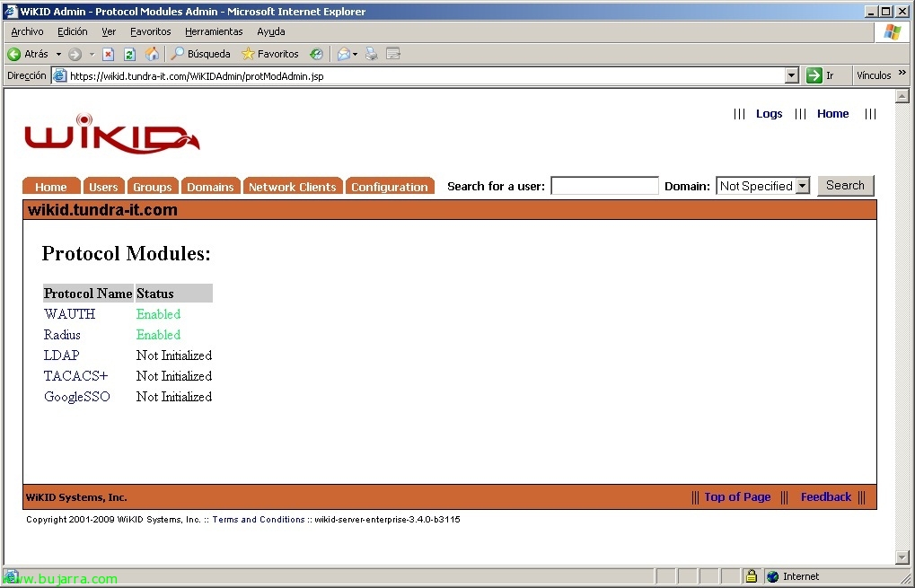Click the Vínculos links toolbar label

pos(874,75)
